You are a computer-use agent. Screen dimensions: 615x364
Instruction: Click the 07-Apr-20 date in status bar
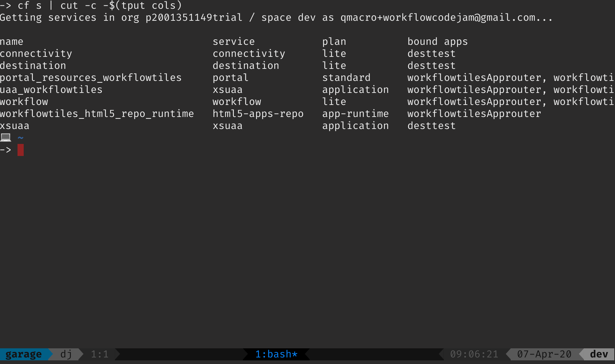coord(544,354)
